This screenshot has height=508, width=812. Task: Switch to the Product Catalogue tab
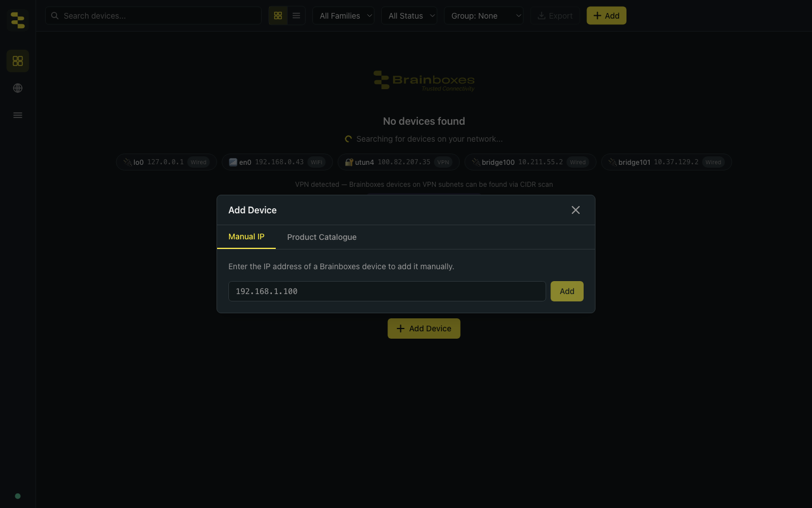click(322, 237)
